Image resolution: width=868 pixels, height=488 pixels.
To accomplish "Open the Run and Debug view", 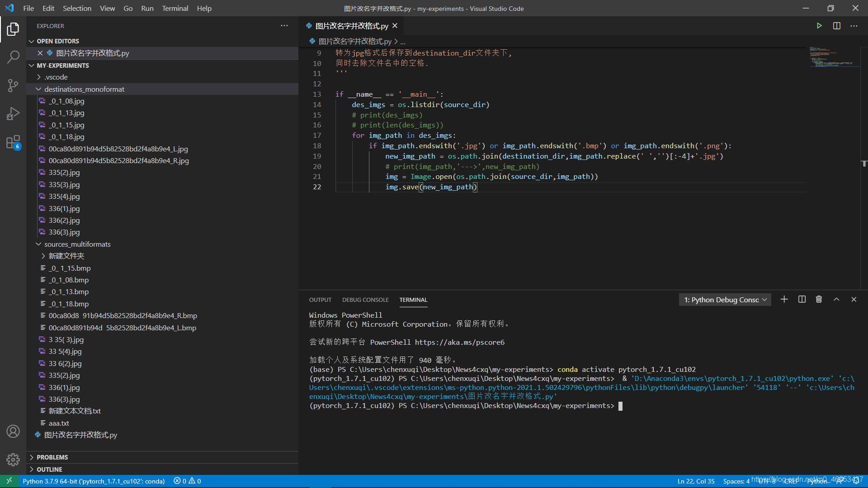I will point(13,113).
